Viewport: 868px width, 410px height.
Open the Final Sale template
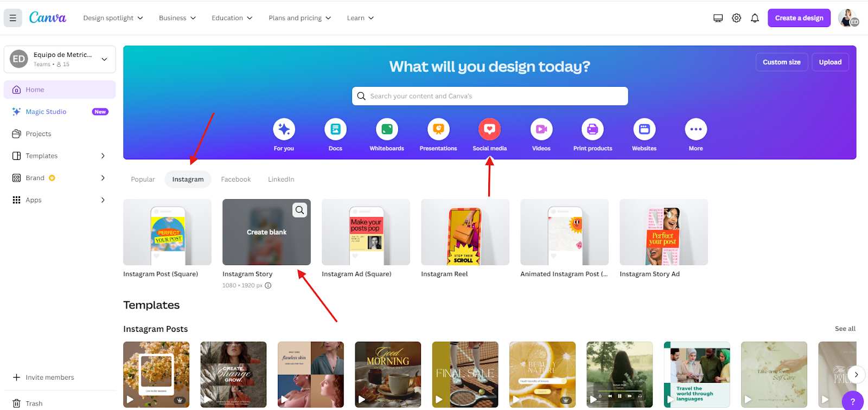coord(465,375)
